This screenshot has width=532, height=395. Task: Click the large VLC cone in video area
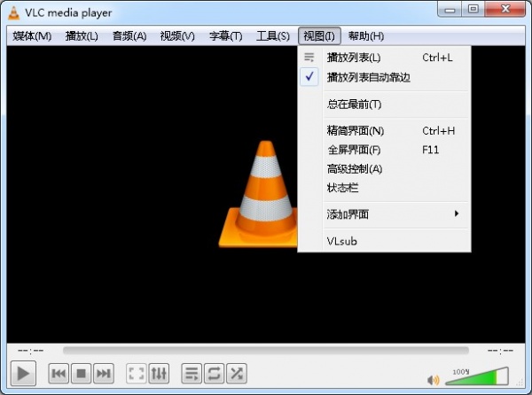tap(259, 194)
